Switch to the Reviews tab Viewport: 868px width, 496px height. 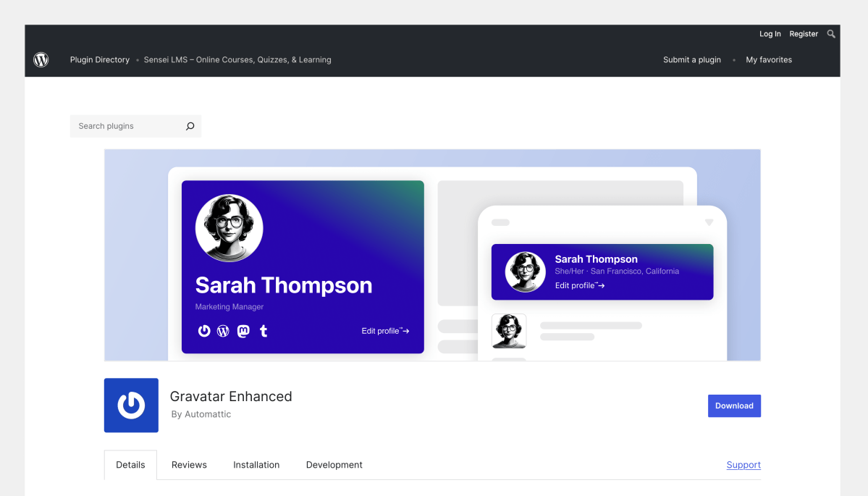[188, 465]
